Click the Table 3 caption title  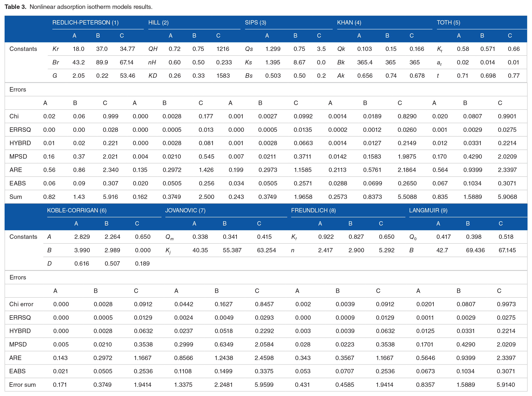point(78,7)
